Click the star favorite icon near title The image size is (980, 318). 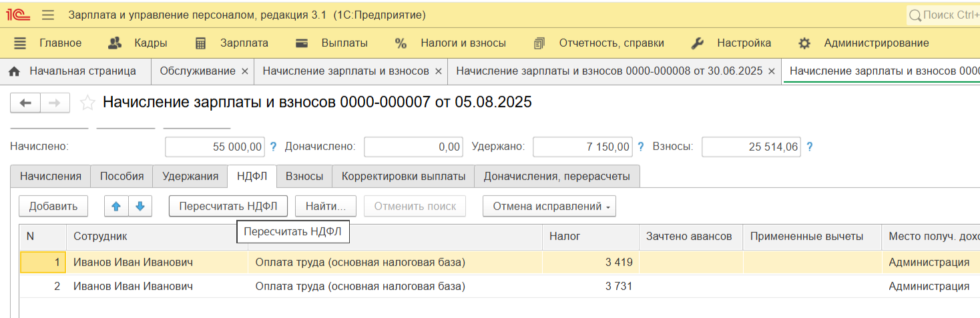pyautogui.click(x=87, y=103)
